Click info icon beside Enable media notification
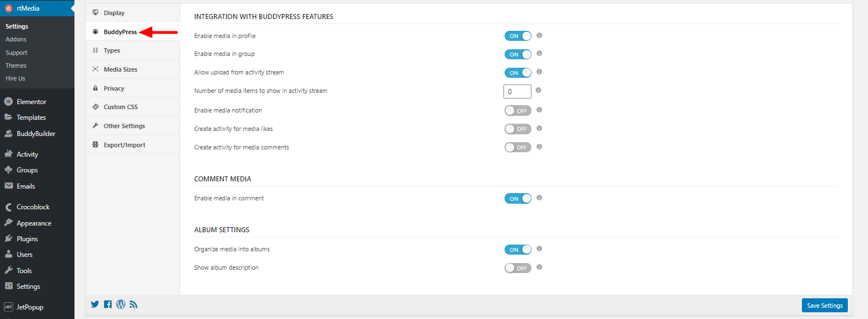Image resolution: width=868 pixels, height=319 pixels. (x=539, y=110)
